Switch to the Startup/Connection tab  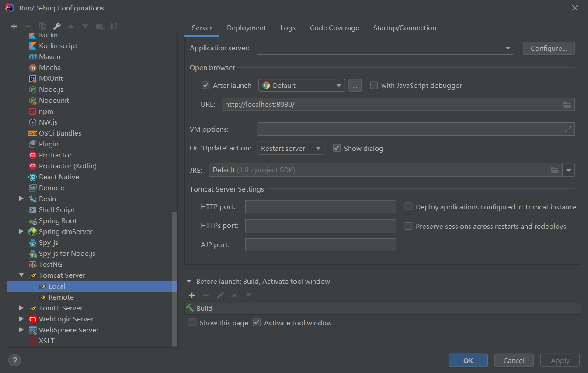405,28
